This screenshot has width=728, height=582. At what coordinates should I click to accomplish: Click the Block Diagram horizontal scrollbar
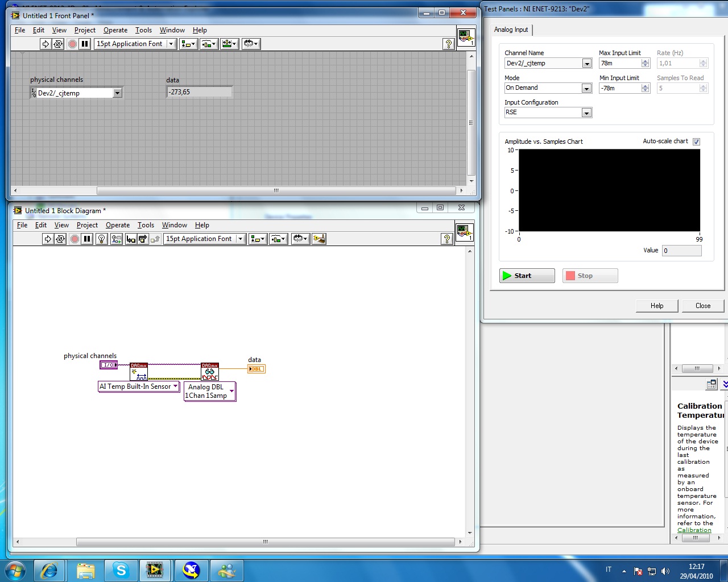pos(265,542)
